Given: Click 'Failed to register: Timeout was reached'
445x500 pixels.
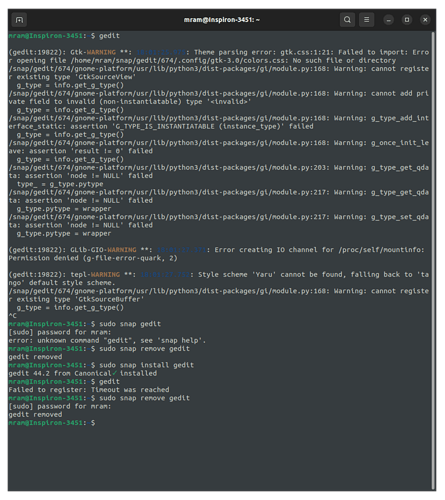Looking at the screenshot, I should point(89,390).
